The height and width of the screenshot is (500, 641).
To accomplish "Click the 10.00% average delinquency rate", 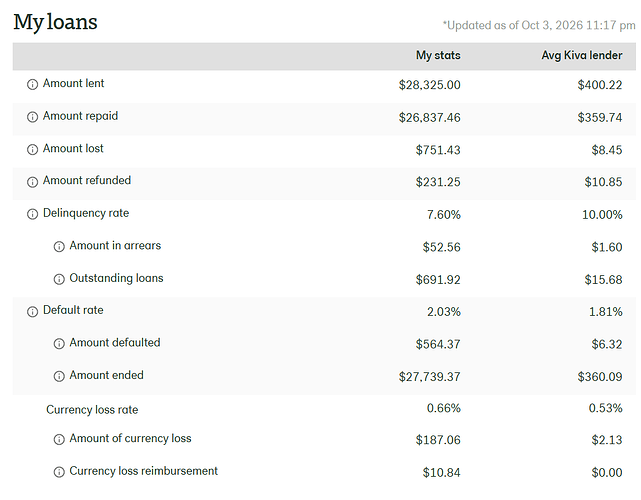I will tap(602, 215).
